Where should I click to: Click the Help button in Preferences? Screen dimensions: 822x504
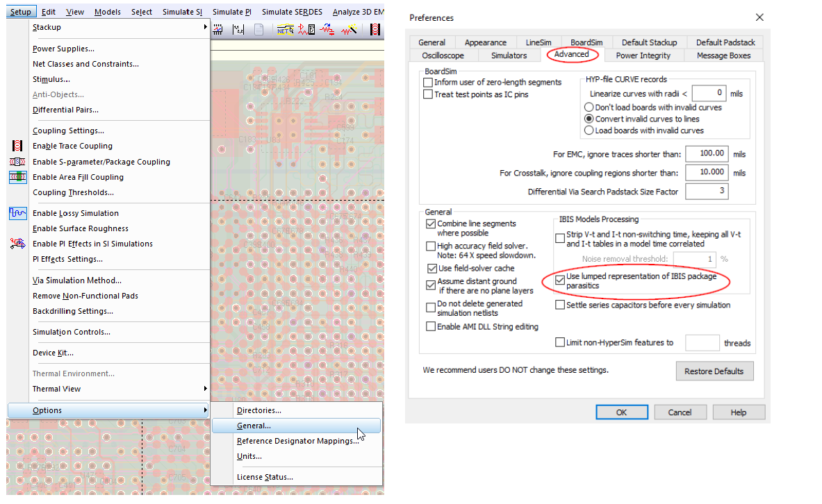pos(739,412)
